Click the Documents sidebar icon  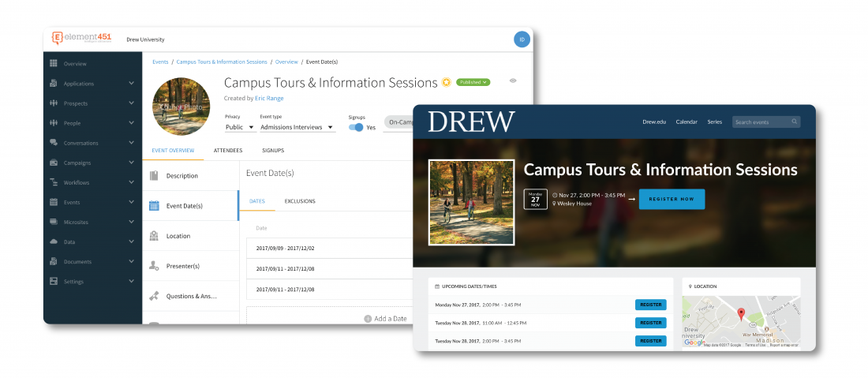[54, 261]
